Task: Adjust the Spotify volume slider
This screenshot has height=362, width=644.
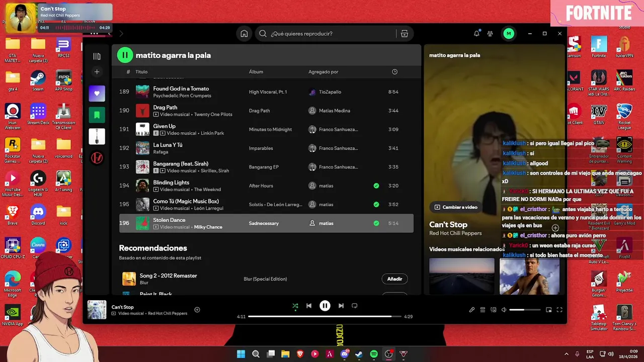Action: point(524,310)
